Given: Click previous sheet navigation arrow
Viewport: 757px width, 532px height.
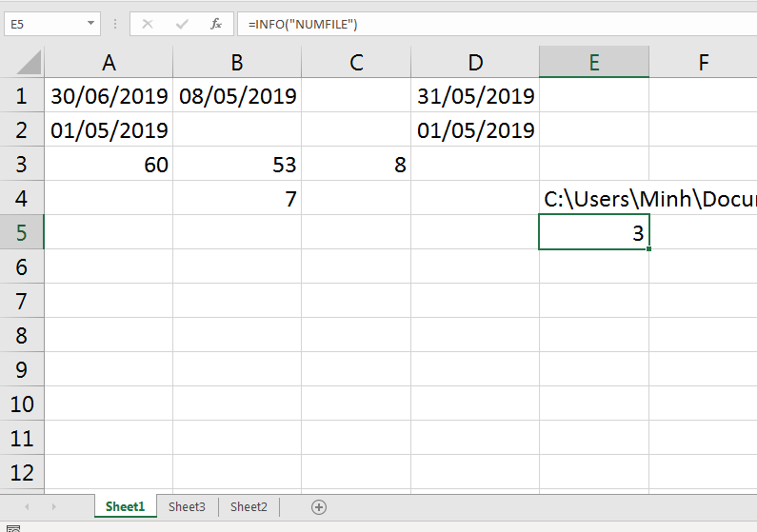Looking at the screenshot, I should pos(27,507).
